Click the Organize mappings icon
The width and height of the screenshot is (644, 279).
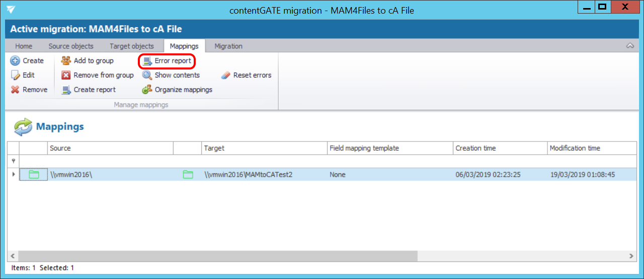click(147, 90)
